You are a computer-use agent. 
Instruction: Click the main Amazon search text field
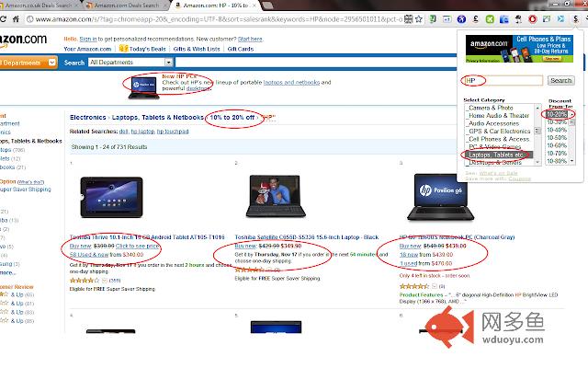(316, 63)
